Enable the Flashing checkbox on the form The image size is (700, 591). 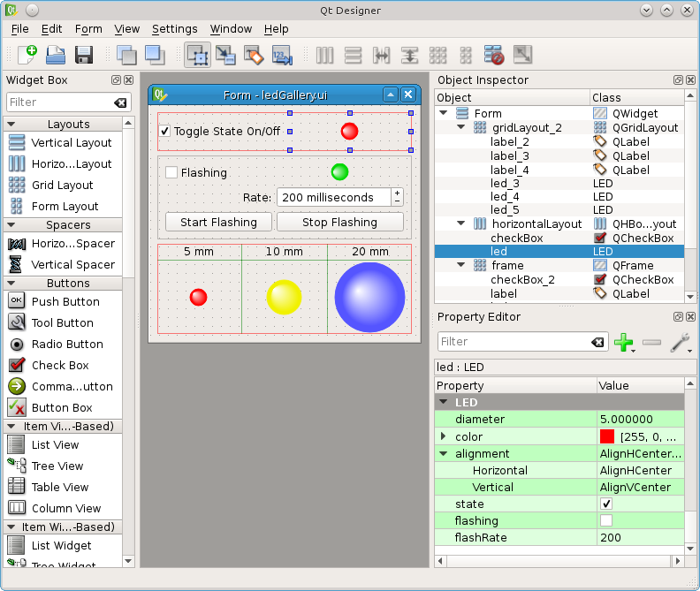172,172
